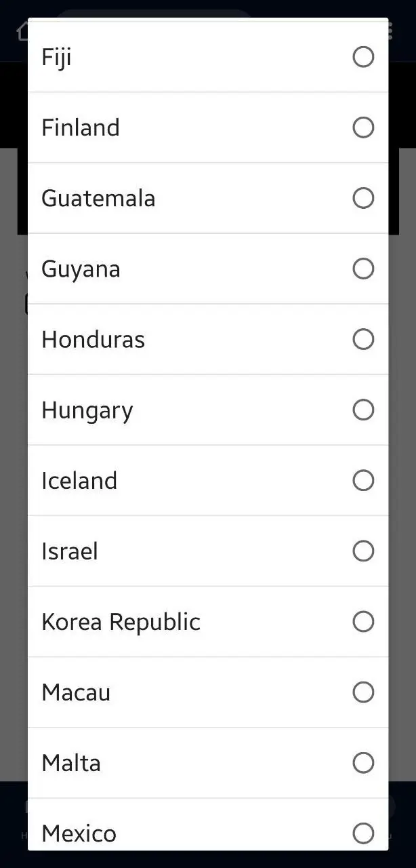The height and width of the screenshot is (868, 416).
Task: Select the Malta radio button
Action: [x=363, y=763]
